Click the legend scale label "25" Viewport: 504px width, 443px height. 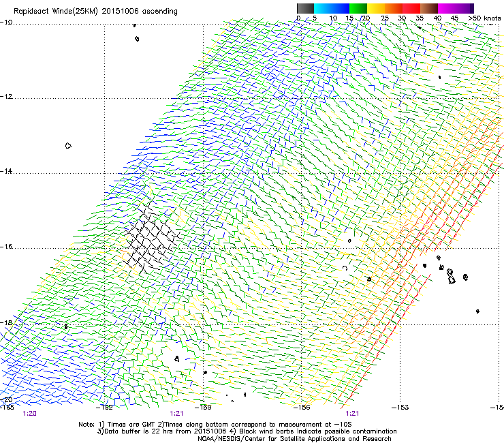click(385, 18)
